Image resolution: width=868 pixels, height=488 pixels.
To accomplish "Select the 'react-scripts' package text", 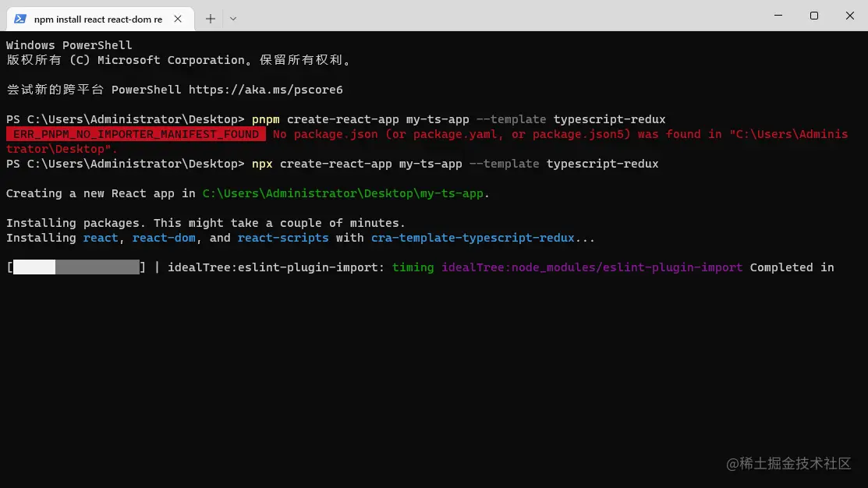I will 282,238.
